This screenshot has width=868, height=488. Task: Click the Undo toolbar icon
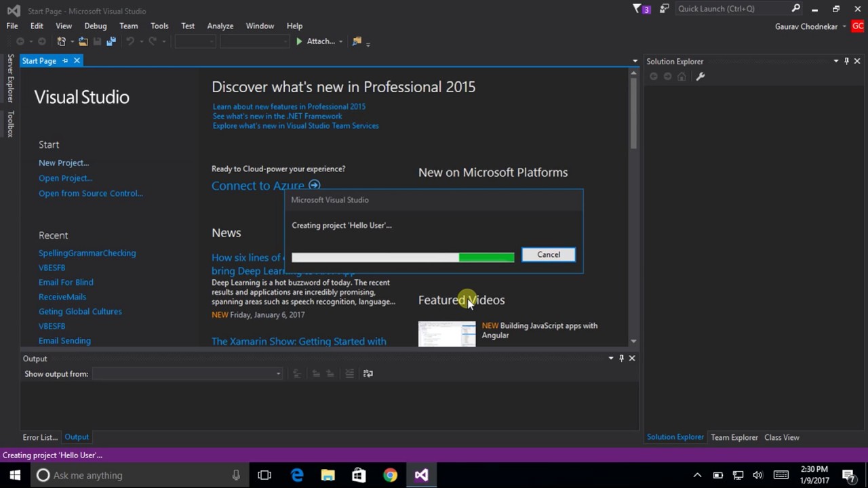(130, 41)
